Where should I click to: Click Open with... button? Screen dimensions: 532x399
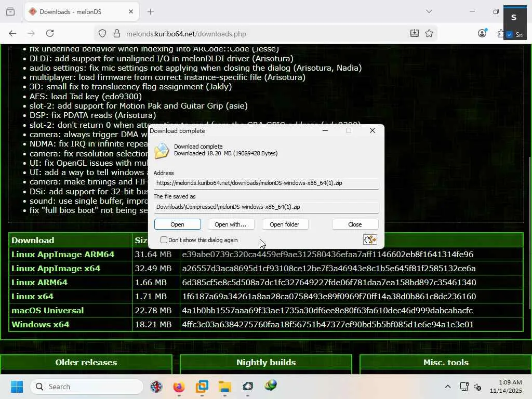(231, 224)
